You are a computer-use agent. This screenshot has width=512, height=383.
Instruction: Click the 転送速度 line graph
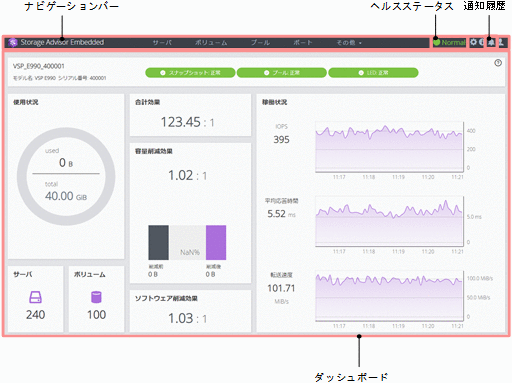point(389,296)
